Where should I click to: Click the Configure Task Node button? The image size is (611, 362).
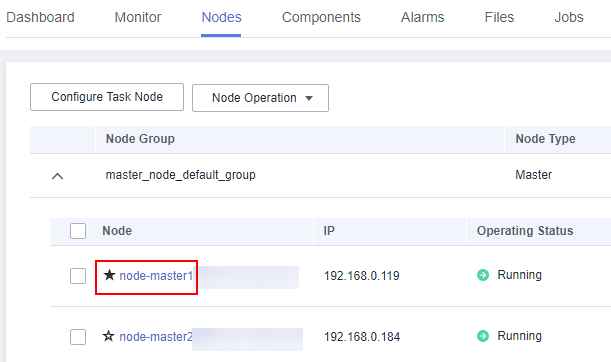click(107, 97)
